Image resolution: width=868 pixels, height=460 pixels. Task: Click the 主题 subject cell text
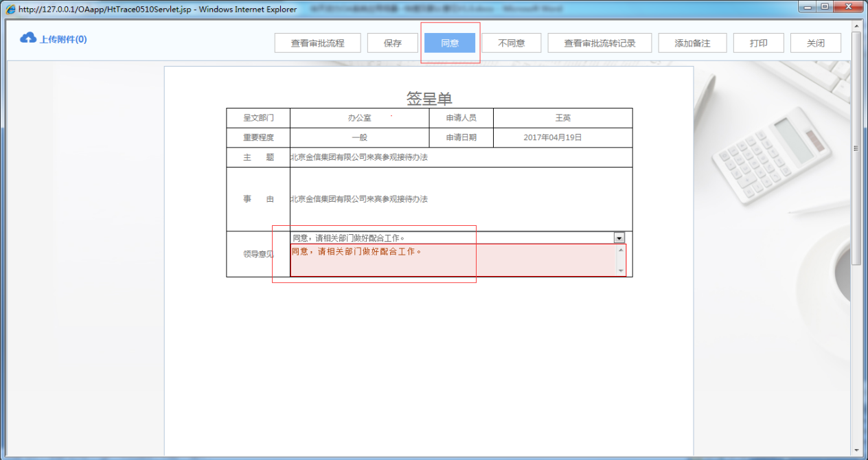(x=360, y=157)
